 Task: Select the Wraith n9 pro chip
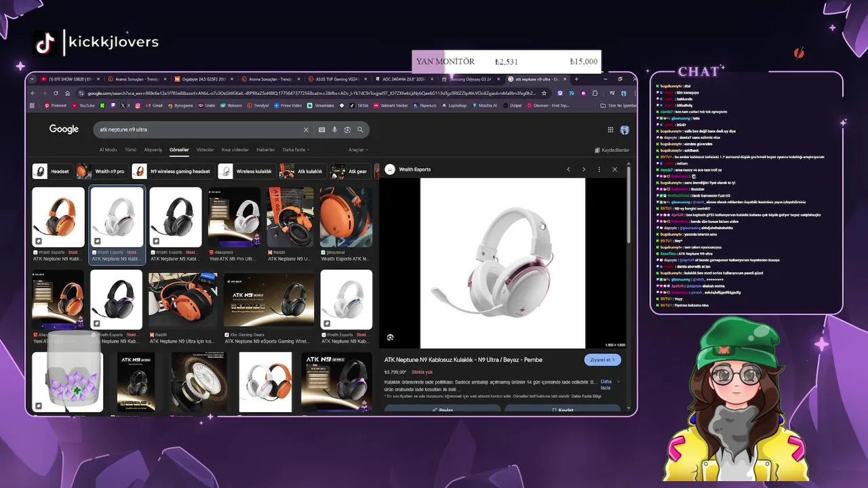(x=102, y=171)
